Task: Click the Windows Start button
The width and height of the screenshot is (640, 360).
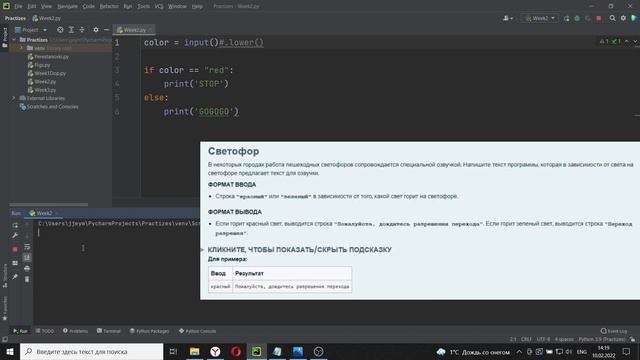Action: pos(10,351)
